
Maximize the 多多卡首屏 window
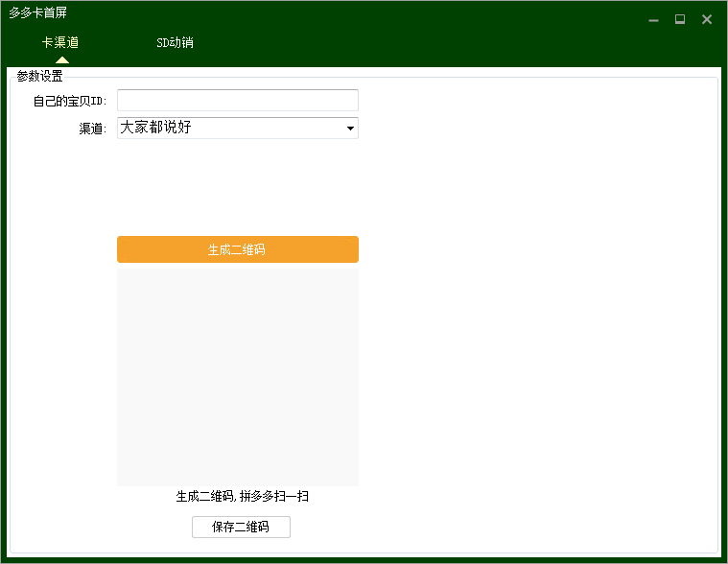(680, 19)
